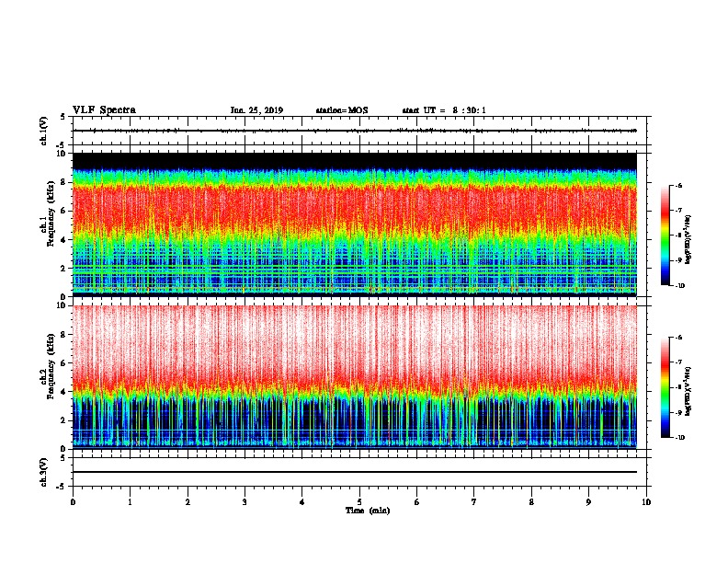Click the "2" kHz tick of ch.2 spectrogram
The height and width of the screenshot is (563, 728).
tap(63, 420)
